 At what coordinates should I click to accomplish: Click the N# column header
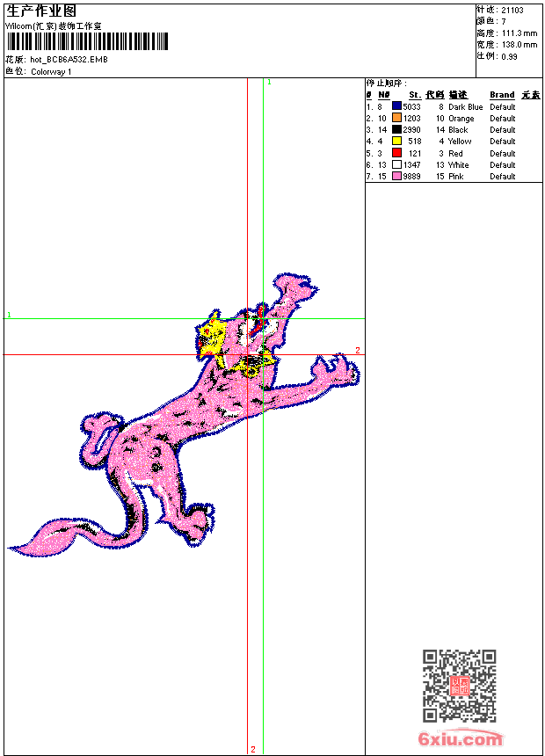click(384, 95)
